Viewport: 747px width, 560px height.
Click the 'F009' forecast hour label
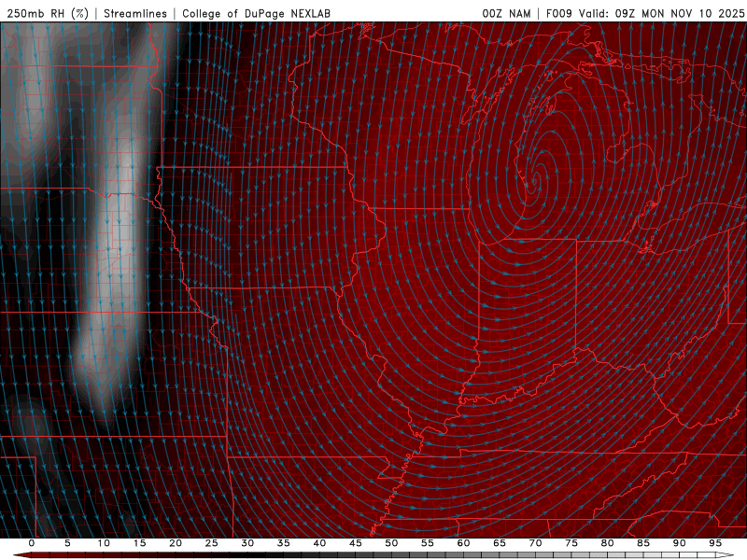tap(558, 13)
